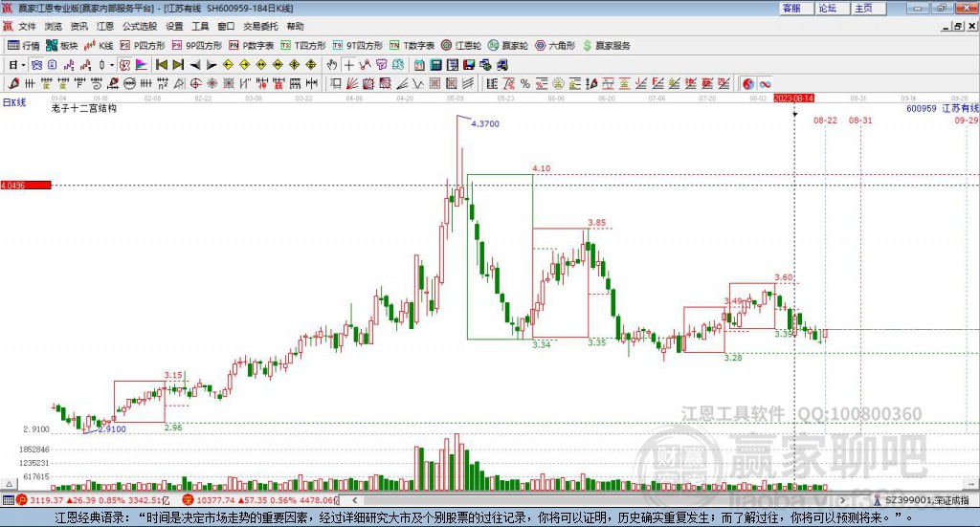
Task: Expand the candlestick chart-type dropdown arrow
Action: (112, 65)
